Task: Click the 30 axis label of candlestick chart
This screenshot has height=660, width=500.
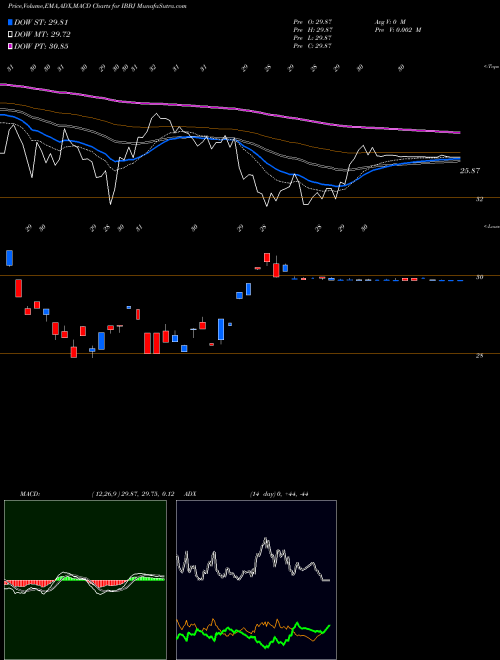Action: (x=479, y=277)
